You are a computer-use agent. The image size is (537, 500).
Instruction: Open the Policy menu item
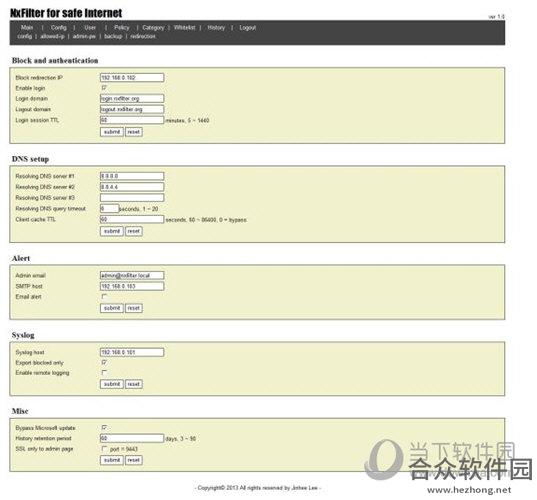click(122, 27)
